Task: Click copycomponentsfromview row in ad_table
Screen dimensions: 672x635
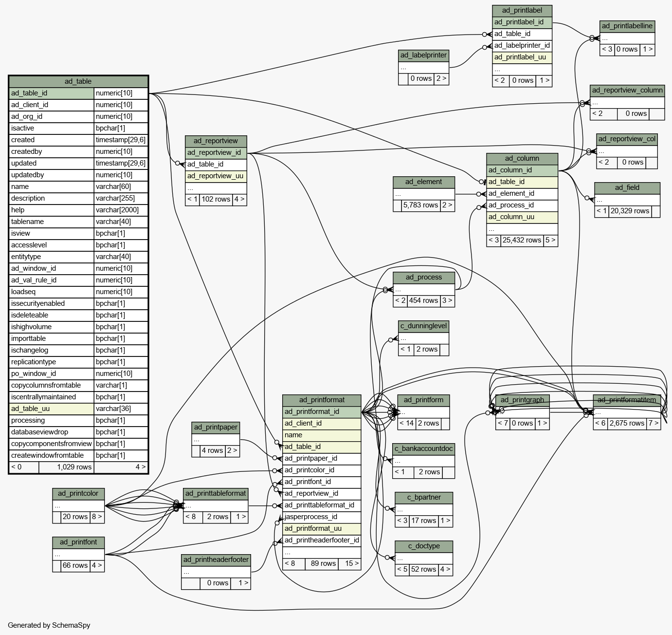Action: (x=78, y=444)
